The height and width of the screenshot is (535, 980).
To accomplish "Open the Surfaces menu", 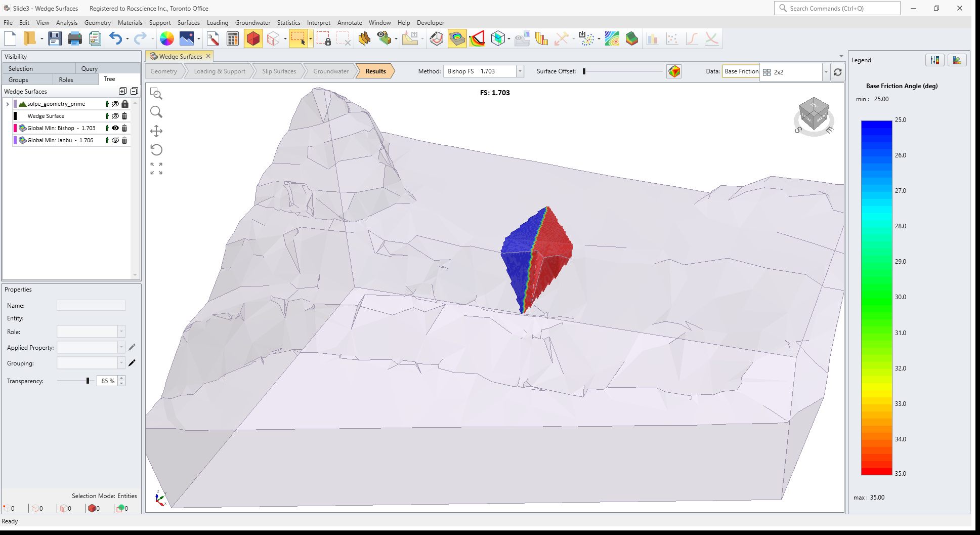I will pos(188,23).
